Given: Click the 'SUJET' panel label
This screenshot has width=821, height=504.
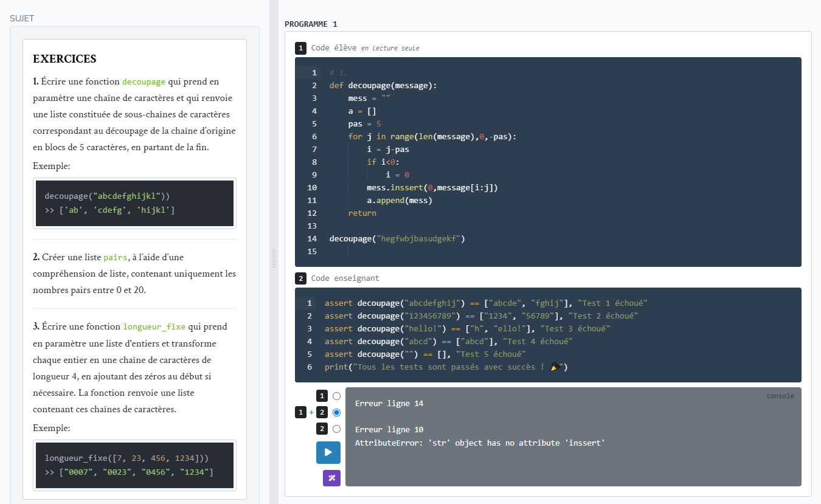Looking at the screenshot, I should [x=22, y=18].
